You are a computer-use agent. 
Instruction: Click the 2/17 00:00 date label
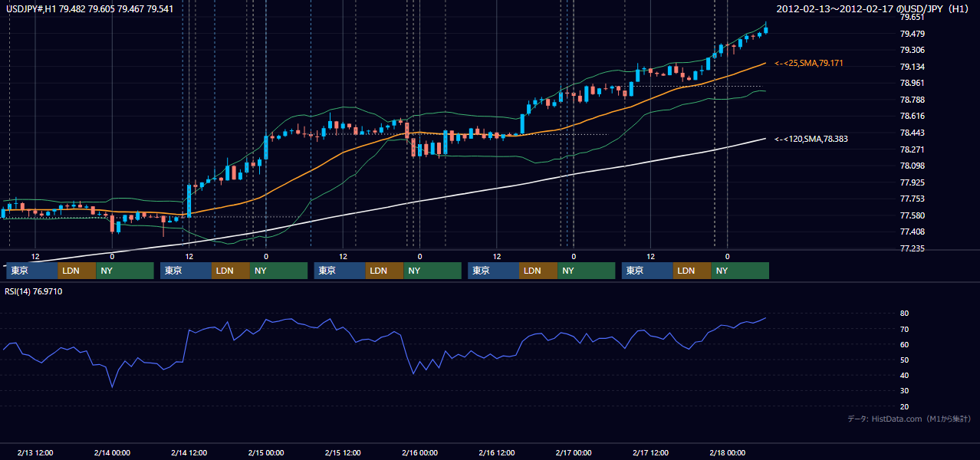point(573,452)
